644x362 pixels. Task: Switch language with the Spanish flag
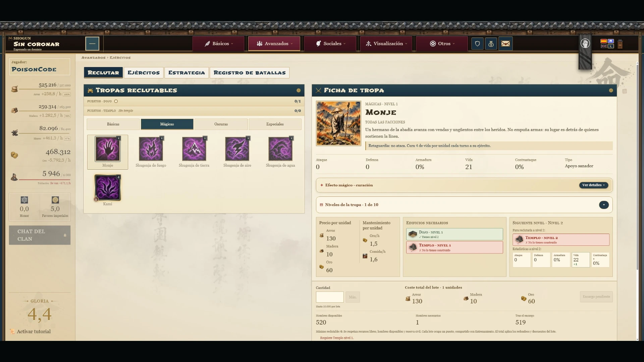[x=603, y=41]
